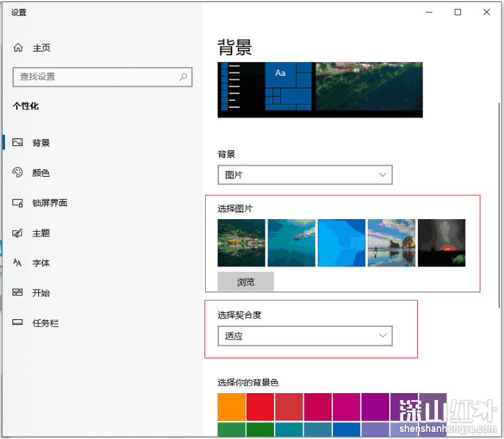Select the beach rocks wallpaper thumbnail

click(x=391, y=243)
